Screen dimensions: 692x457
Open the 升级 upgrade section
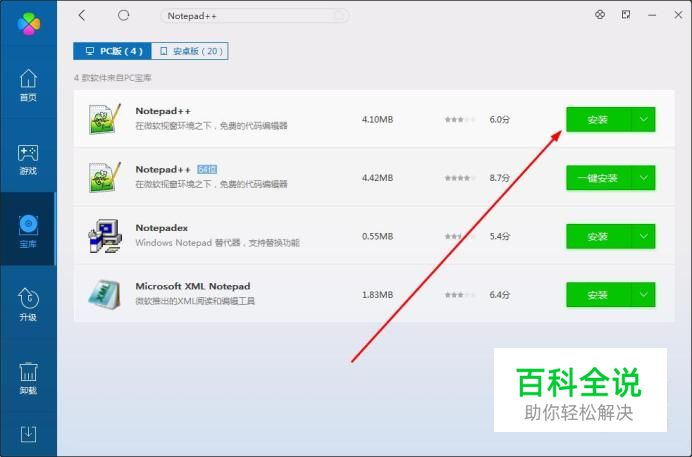[x=28, y=304]
